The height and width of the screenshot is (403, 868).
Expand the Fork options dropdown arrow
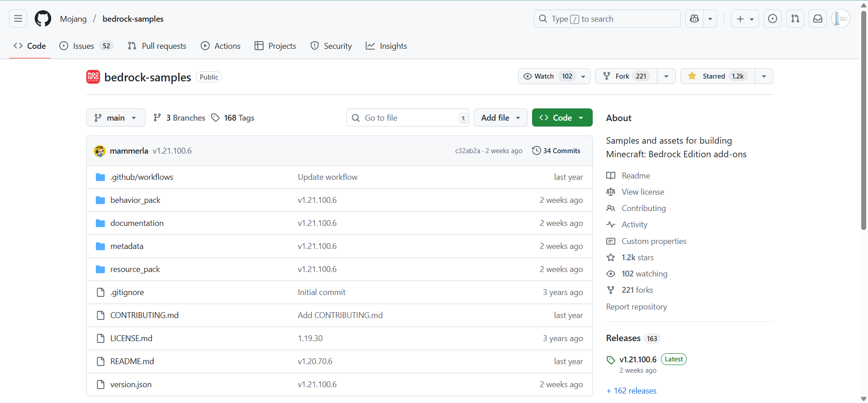point(666,76)
